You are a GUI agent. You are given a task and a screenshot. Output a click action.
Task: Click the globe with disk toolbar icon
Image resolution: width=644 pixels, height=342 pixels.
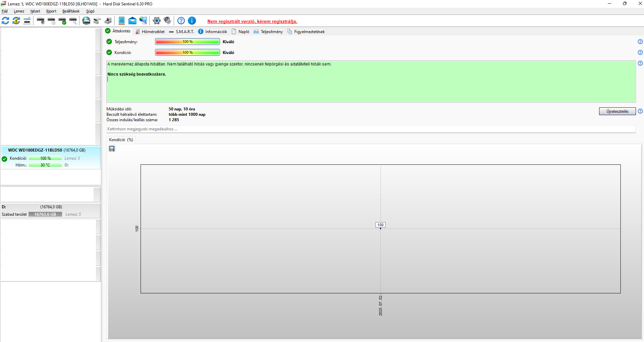tap(86, 21)
